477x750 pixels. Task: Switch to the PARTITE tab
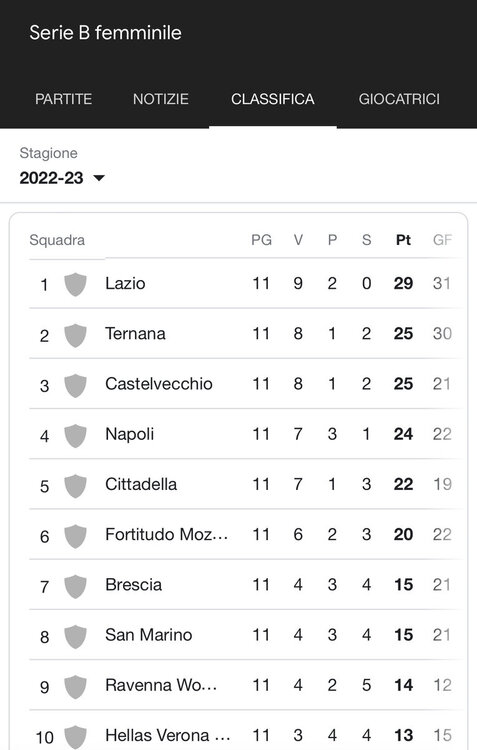click(63, 99)
